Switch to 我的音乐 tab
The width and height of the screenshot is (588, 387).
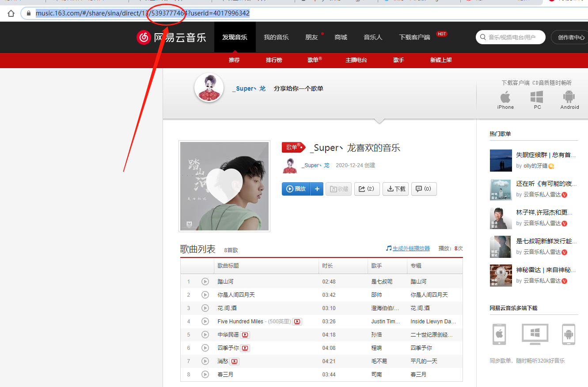[276, 37]
